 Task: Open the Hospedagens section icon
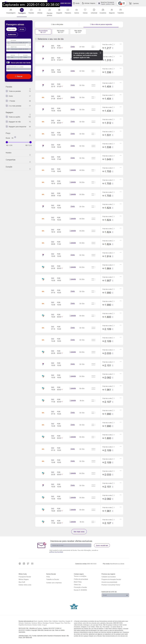11,10
